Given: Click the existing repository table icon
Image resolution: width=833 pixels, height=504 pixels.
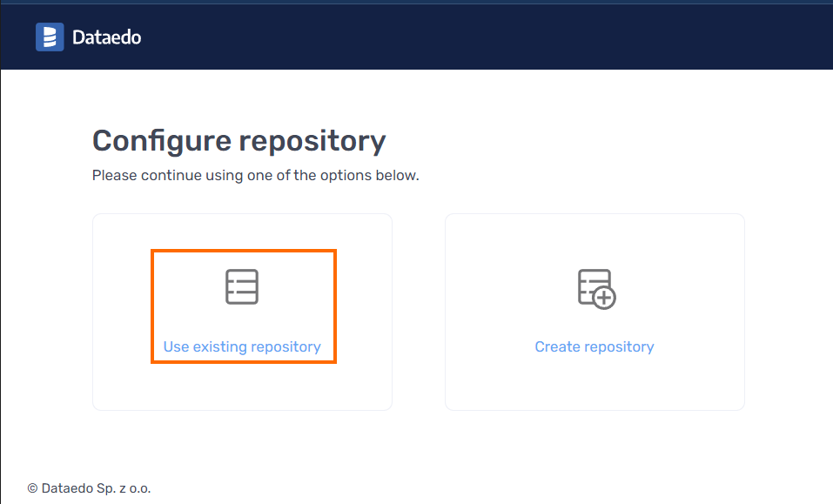Looking at the screenshot, I should click(242, 287).
